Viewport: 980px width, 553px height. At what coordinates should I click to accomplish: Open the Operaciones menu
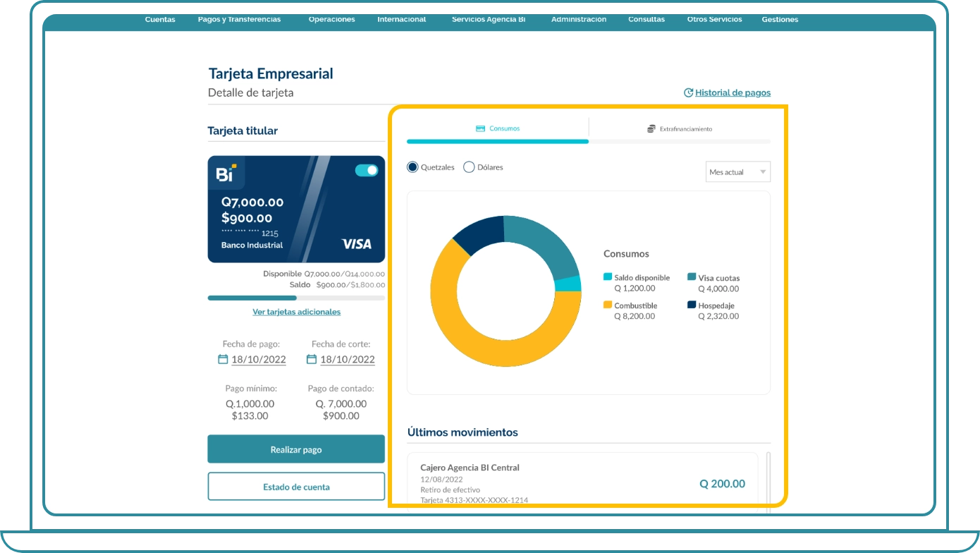click(x=331, y=20)
